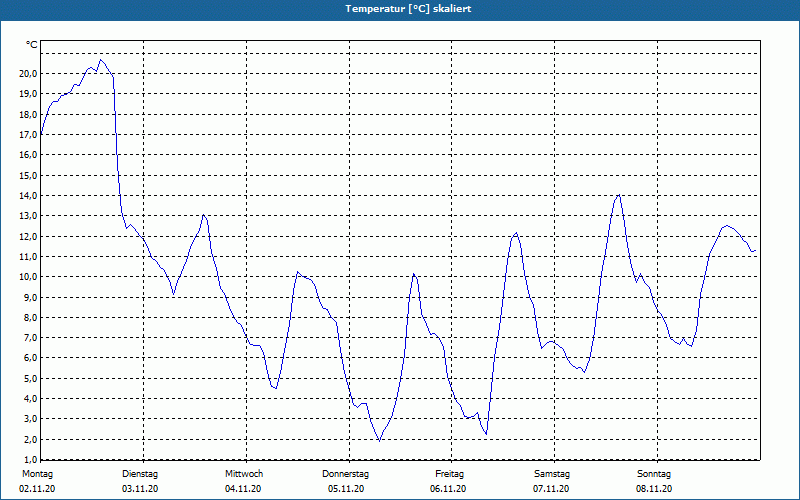Click the '5,0' y-axis value
Screen dimensions: 800x500
tap(30, 378)
